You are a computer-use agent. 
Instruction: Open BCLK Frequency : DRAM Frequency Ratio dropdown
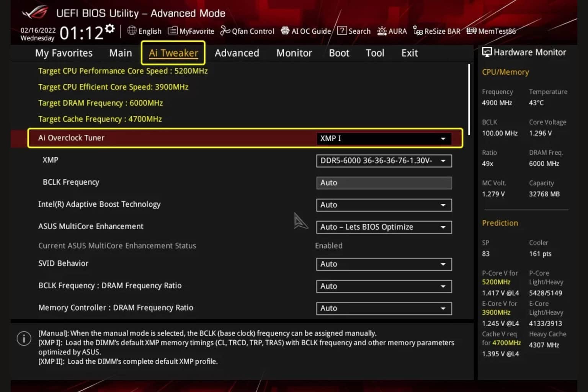[x=384, y=286]
